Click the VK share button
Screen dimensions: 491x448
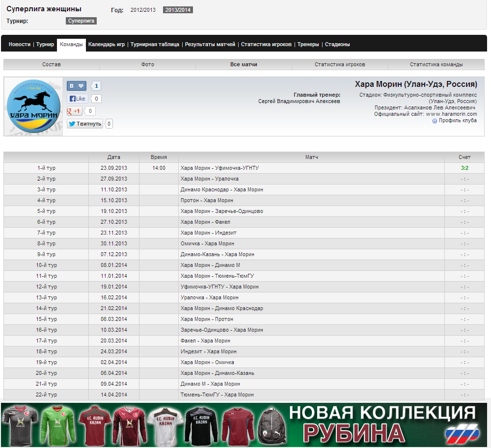point(77,86)
